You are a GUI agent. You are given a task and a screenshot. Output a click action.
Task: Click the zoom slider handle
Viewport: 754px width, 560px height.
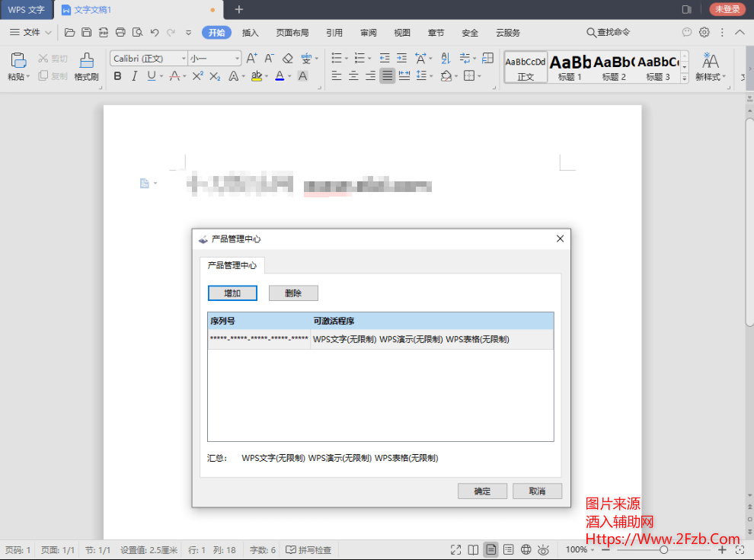tap(663, 549)
